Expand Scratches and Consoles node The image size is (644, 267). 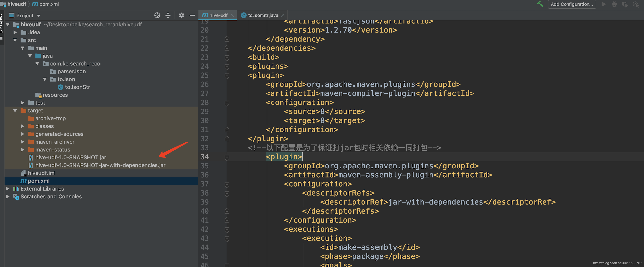coord(8,196)
